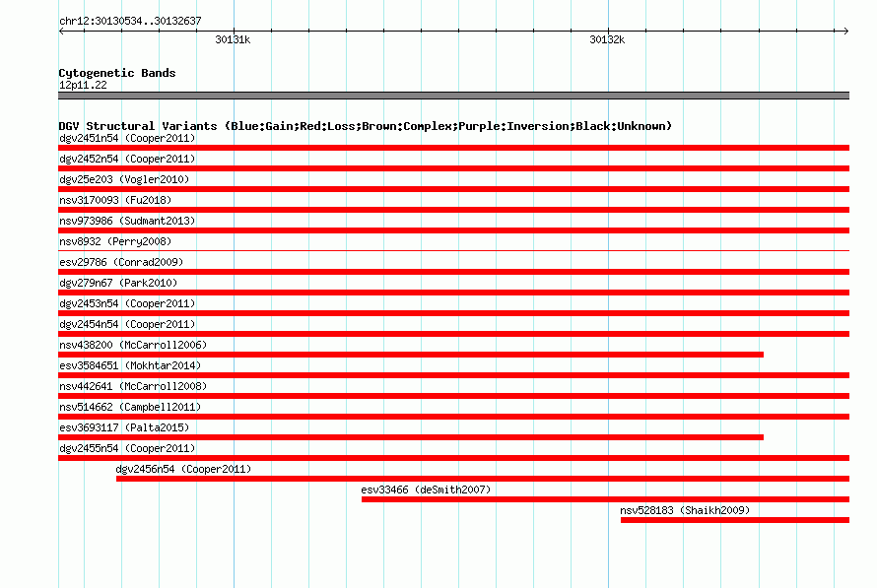Screen dimensions: 877x588
Task: Click the dgv2455n54 (Cooper2011) variant label
Action: [x=127, y=448]
